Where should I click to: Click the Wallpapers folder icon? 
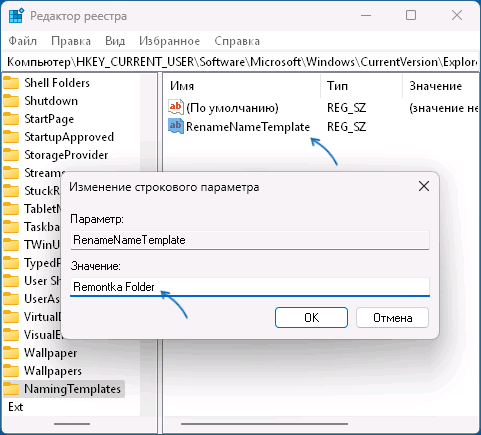[x=11, y=371]
